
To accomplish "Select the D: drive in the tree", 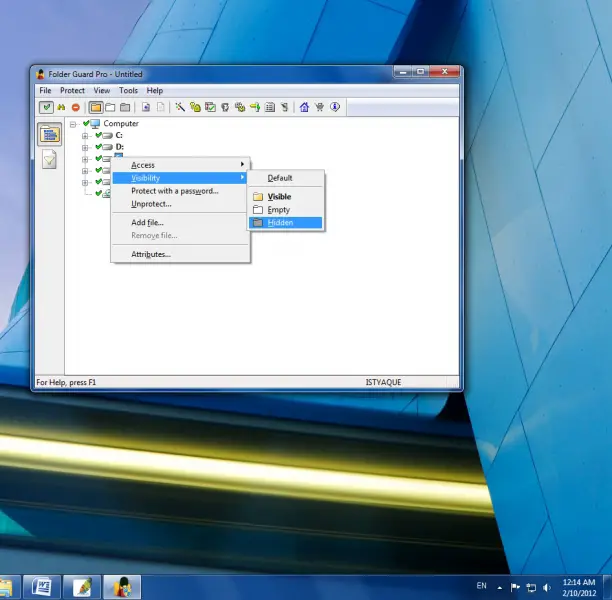I will (119, 147).
